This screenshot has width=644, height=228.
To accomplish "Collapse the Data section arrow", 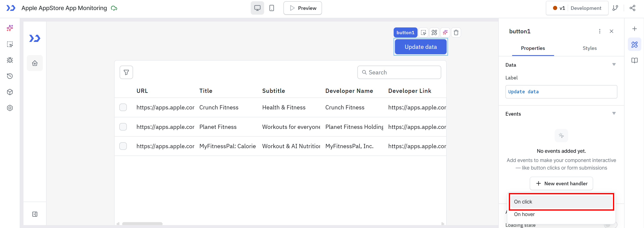I will point(614,65).
